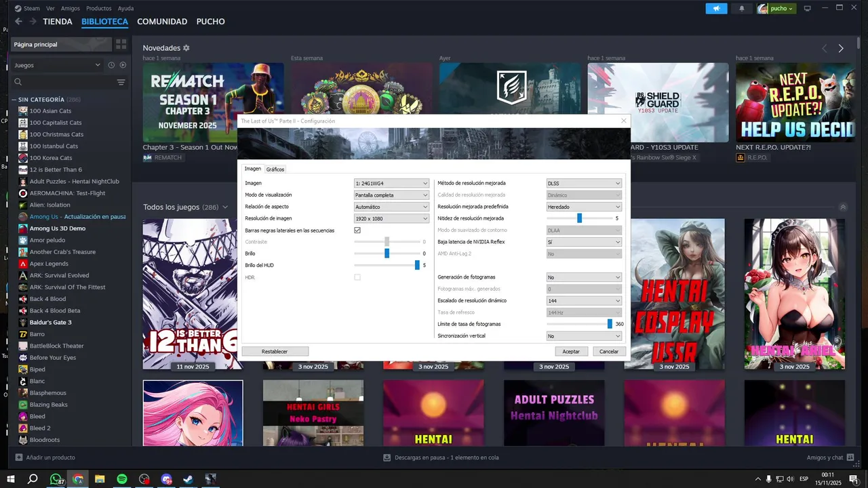Viewport: 868px width, 488px height.
Task: Open the Novedades settings gear
Action: pos(186,48)
